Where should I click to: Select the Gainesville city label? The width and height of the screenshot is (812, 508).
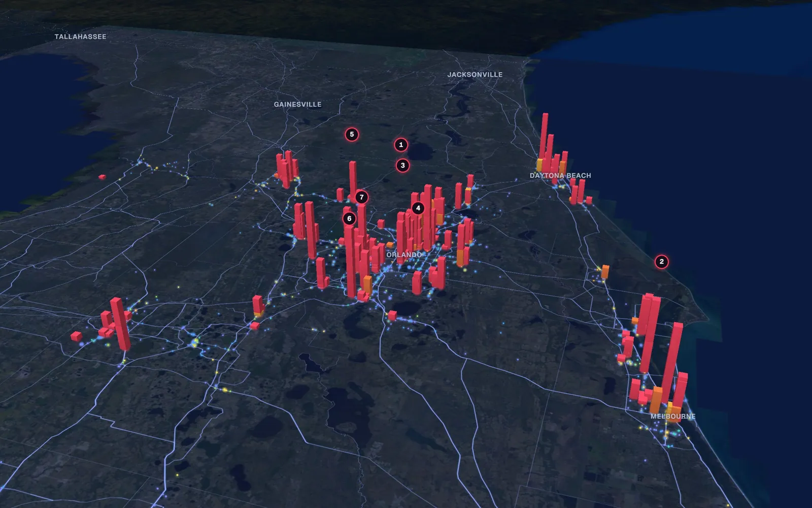[297, 104]
